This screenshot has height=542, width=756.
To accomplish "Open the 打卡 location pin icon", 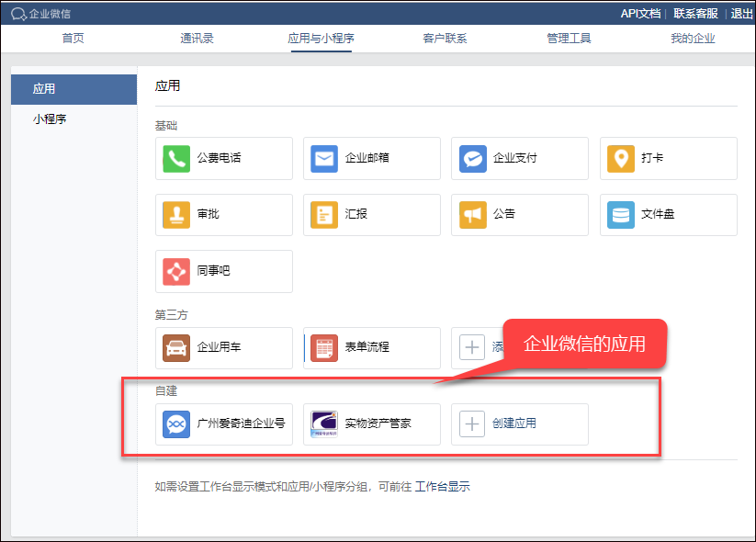I will coord(621,158).
